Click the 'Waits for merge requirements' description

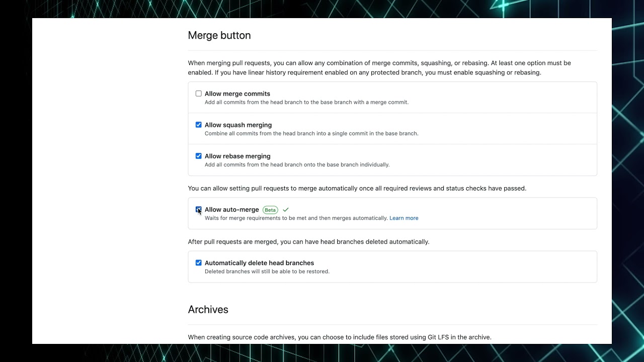296,218
